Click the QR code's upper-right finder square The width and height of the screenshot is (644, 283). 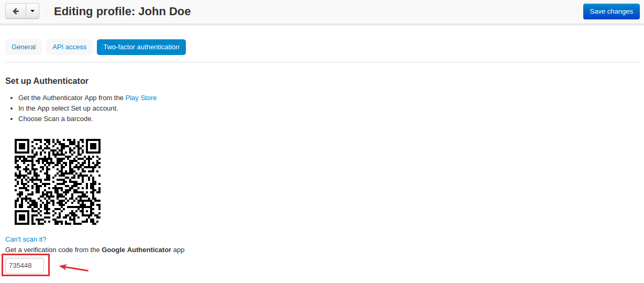(93, 146)
